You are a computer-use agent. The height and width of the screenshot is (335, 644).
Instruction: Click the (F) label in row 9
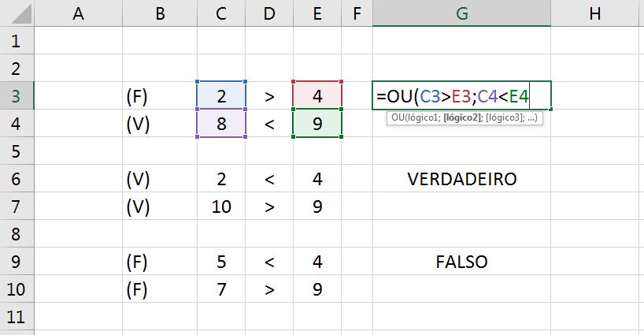click(137, 262)
